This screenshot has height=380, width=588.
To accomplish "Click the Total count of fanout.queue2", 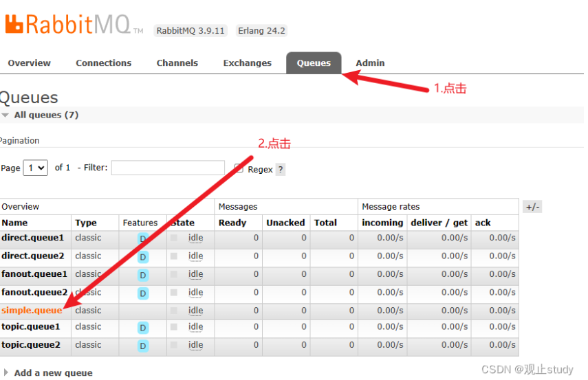I will coord(351,292).
